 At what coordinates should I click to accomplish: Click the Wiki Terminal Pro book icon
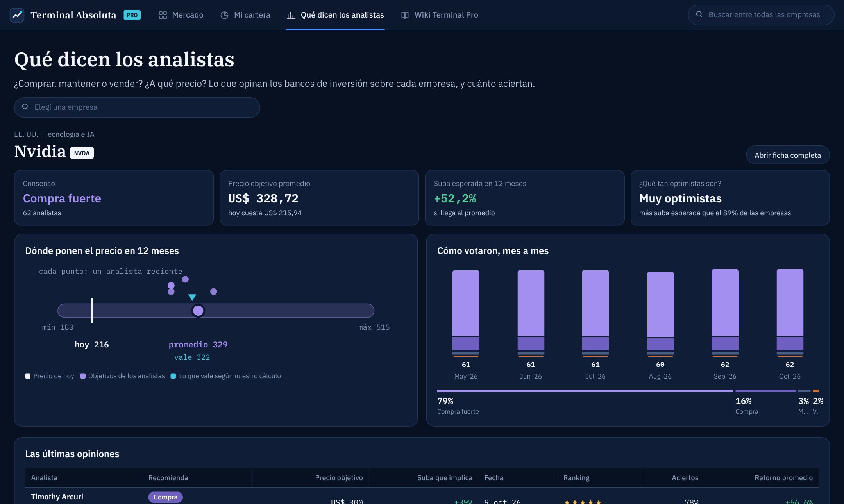(405, 15)
